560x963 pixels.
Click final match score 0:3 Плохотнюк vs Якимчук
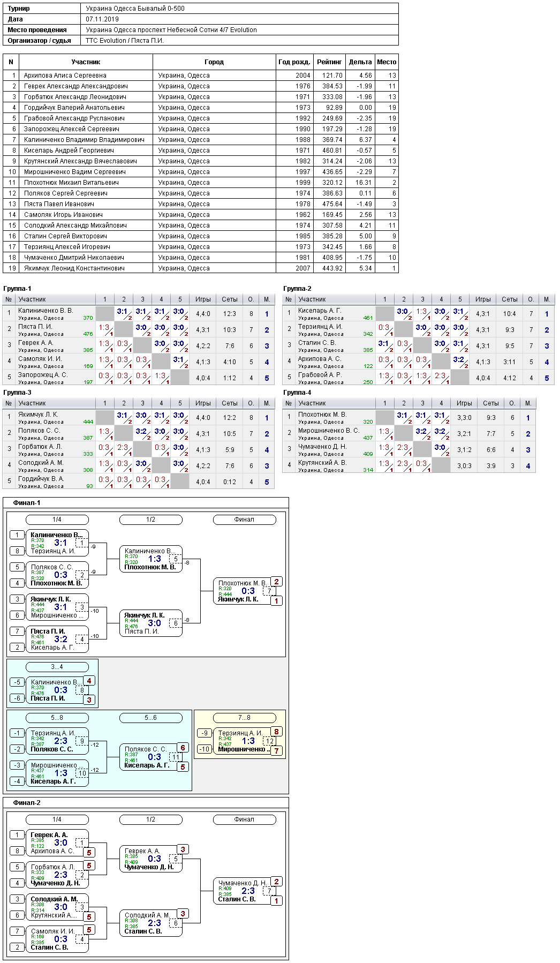[x=248, y=591]
